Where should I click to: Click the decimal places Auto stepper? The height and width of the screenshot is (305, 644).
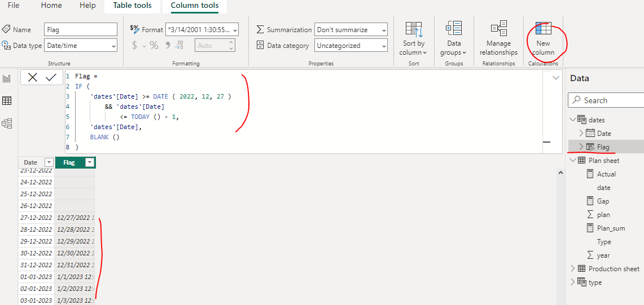pyautogui.click(x=231, y=46)
